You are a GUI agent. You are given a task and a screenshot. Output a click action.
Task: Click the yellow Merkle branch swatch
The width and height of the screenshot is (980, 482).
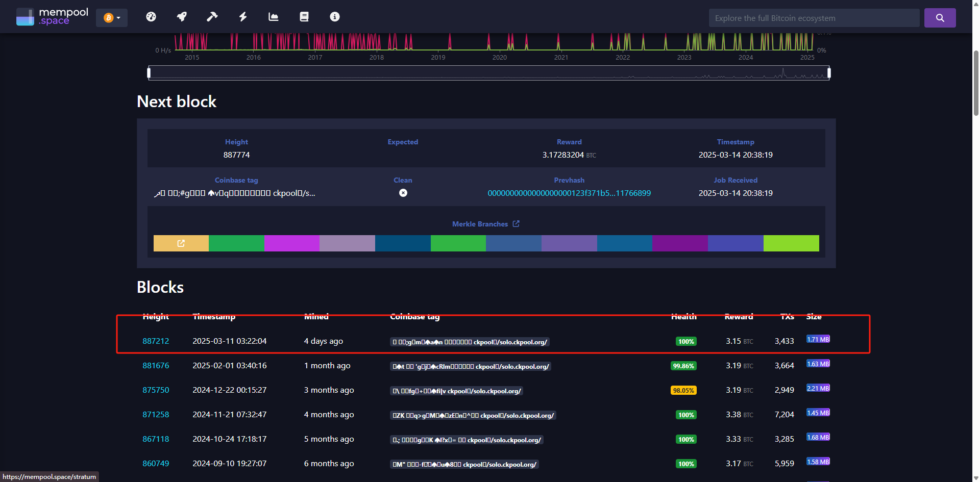pyautogui.click(x=181, y=243)
